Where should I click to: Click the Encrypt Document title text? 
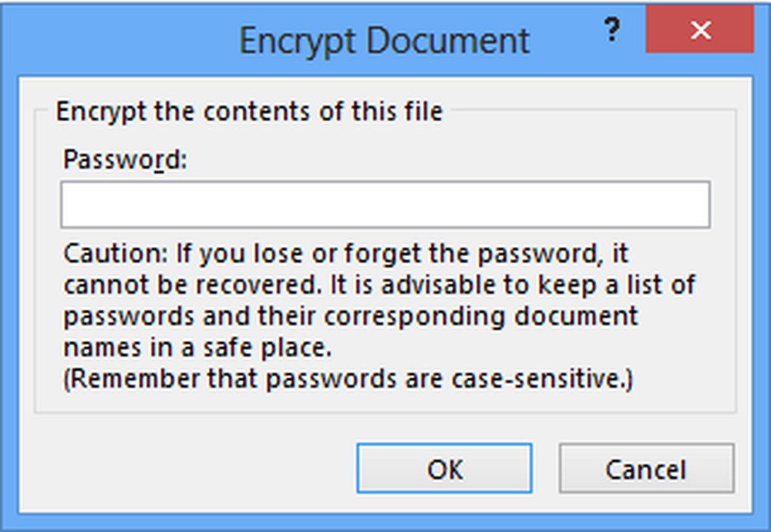[x=384, y=40]
